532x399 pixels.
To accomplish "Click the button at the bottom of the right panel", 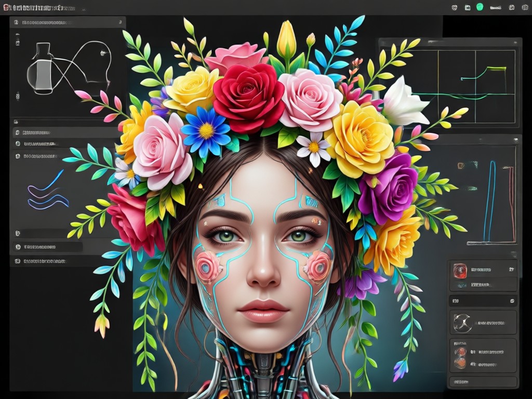I will tap(484, 382).
